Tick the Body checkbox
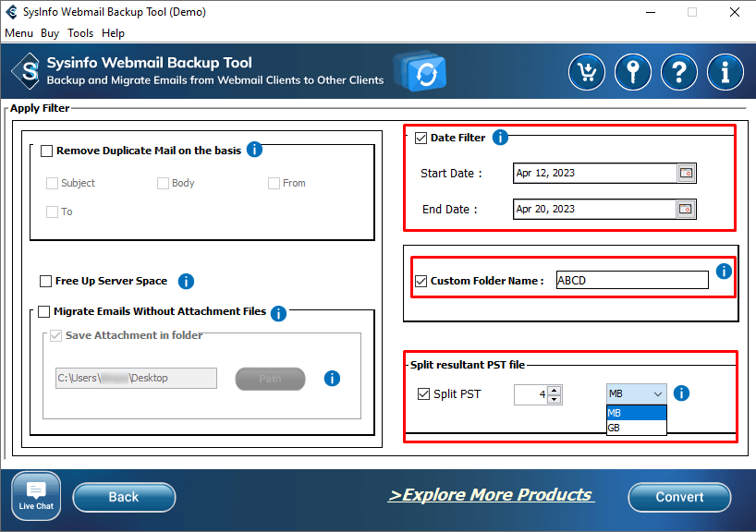Screen dimensions: 756x532 coord(163,183)
